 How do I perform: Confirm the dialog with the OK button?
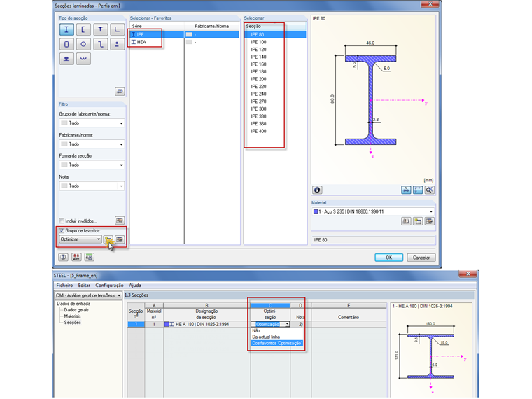[389, 258]
